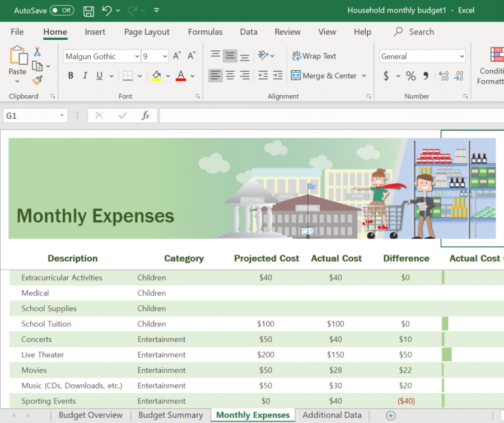Click the Insert Function fx icon

(x=146, y=115)
